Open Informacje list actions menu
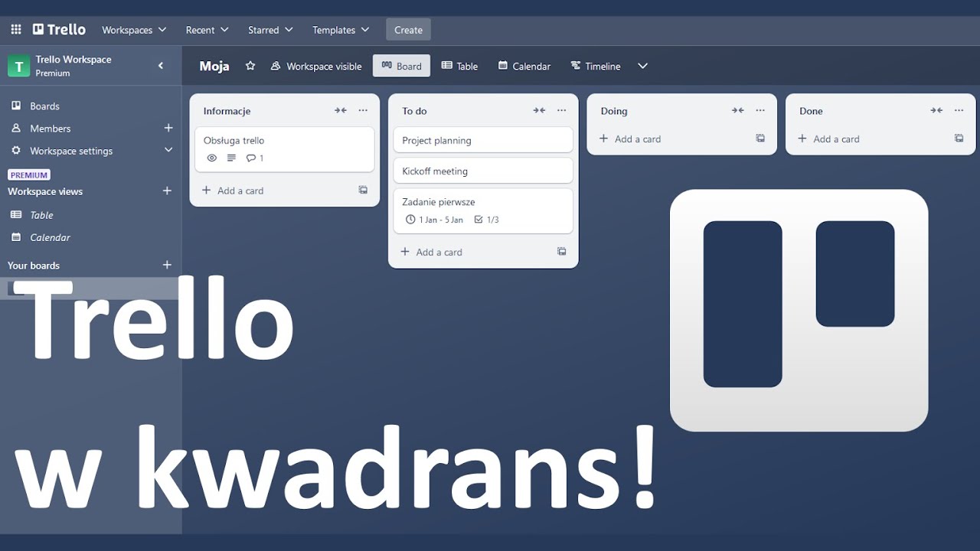980x551 pixels. click(x=363, y=110)
